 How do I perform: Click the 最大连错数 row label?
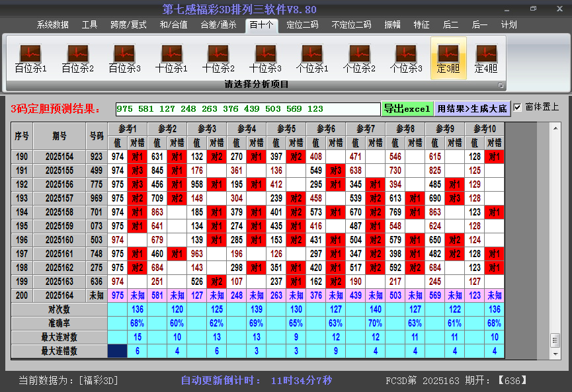[x=59, y=351]
